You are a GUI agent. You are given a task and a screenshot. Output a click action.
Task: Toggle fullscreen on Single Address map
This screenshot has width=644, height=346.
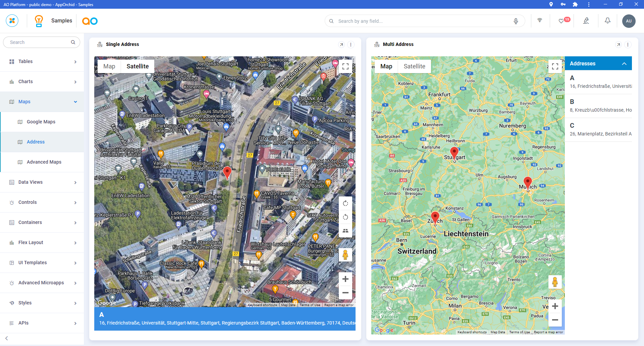click(345, 66)
